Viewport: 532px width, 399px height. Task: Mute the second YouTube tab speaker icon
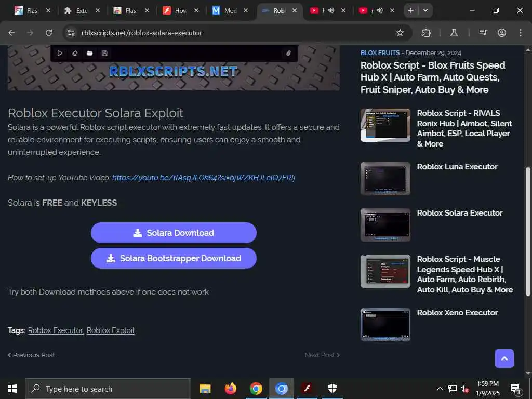coord(380,10)
